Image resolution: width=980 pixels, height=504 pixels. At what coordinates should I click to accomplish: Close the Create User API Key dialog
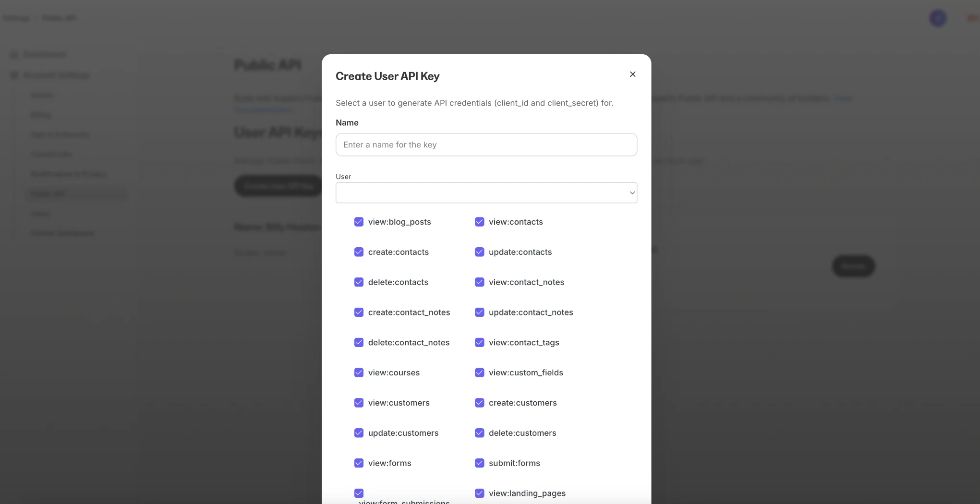coord(632,74)
